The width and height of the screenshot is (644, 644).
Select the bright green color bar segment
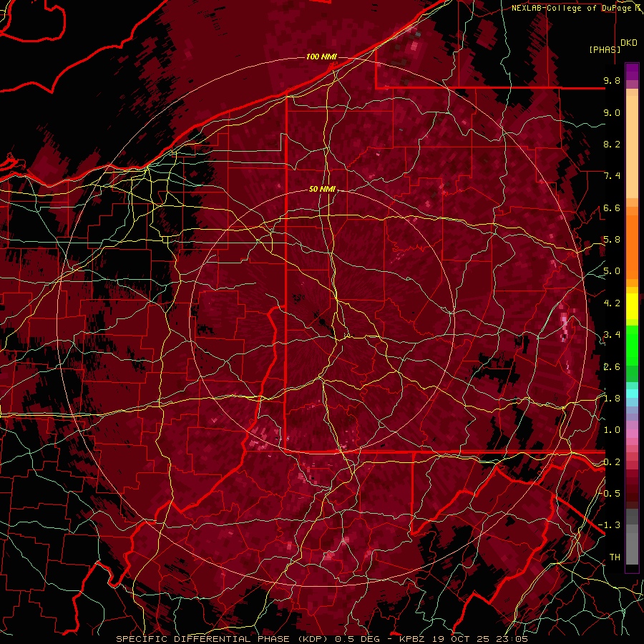(632, 345)
